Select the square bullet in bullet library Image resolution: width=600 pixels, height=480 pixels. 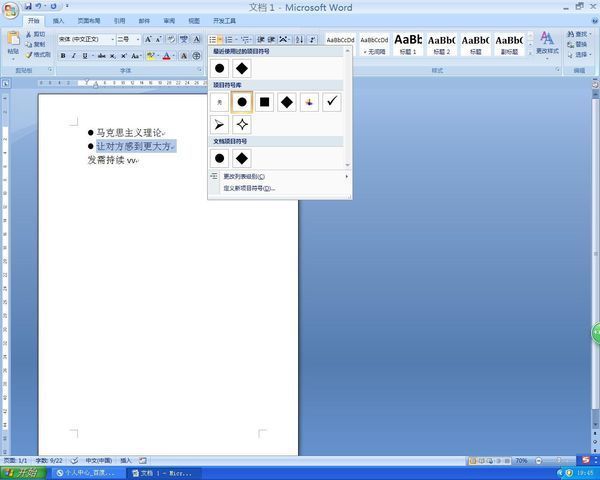pyautogui.click(x=264, y=102)
